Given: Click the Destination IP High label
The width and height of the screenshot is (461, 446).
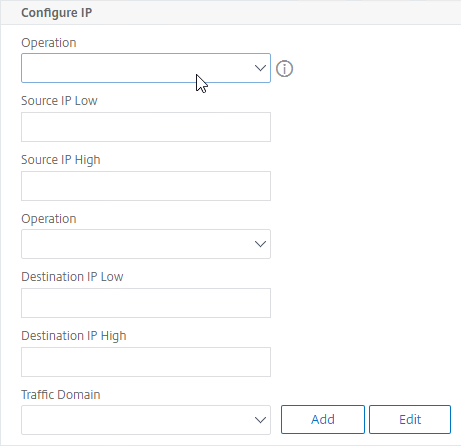Looking at the screenshot, I should [x=74, y=336].
